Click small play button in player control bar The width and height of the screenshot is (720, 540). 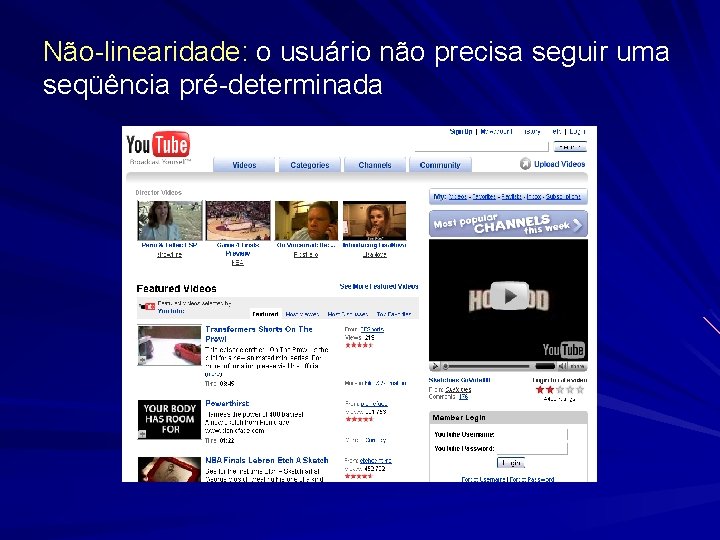pyautogui.click(x=434, y=366)
